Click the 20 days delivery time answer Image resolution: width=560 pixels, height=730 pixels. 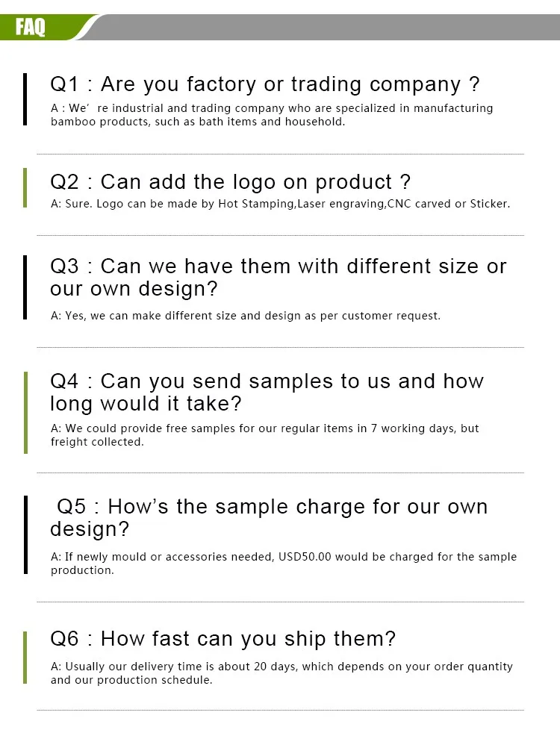(281, 673)
